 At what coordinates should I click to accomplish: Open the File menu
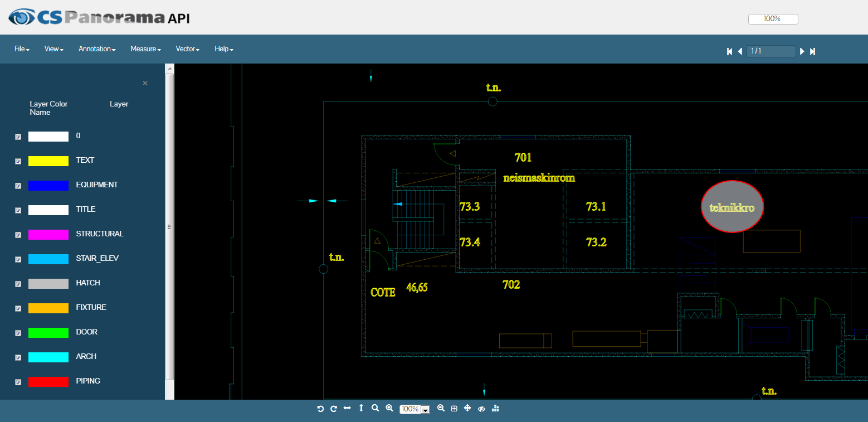pos(22,49)
